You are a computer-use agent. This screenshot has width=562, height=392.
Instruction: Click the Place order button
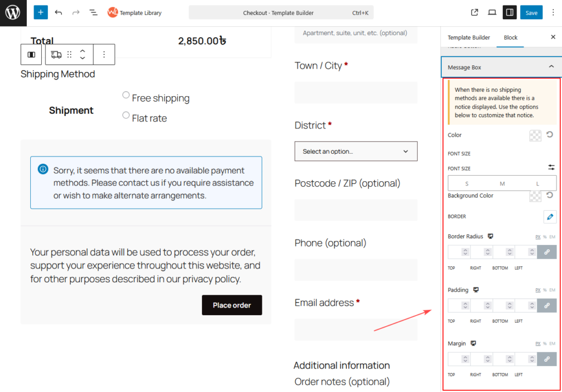tap(232, 305)
